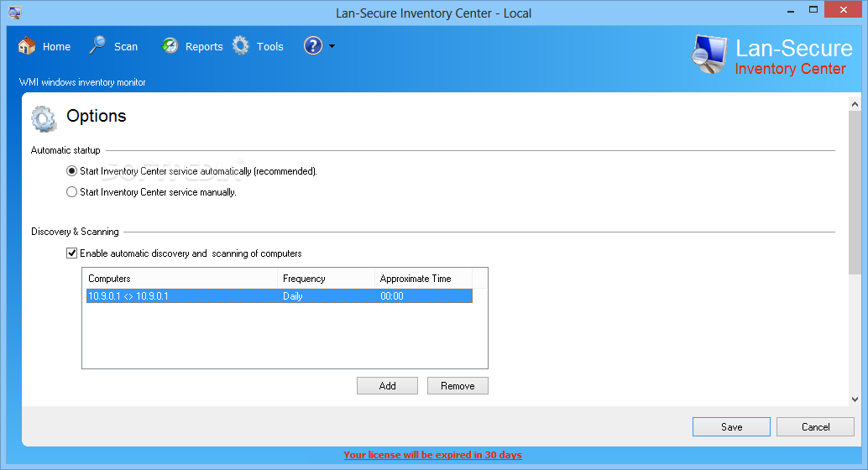Click the application icon in title bar
Image resolution: width=868 pixels, height=470 pixels.
point(15,13)
